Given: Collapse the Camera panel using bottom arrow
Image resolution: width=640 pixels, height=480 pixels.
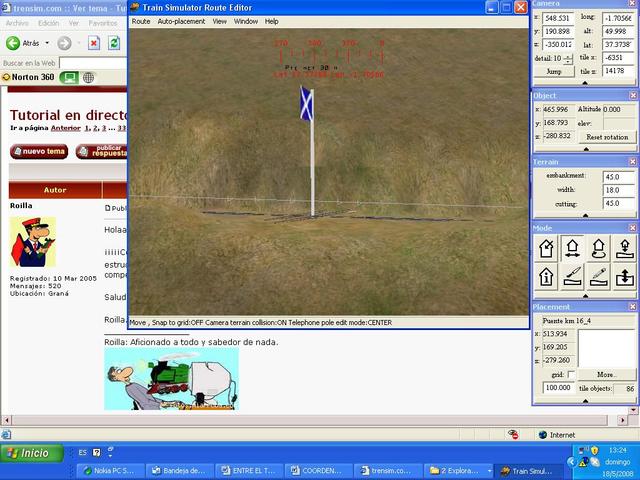Looking at the screenshot, I should [x=585, y=83].
